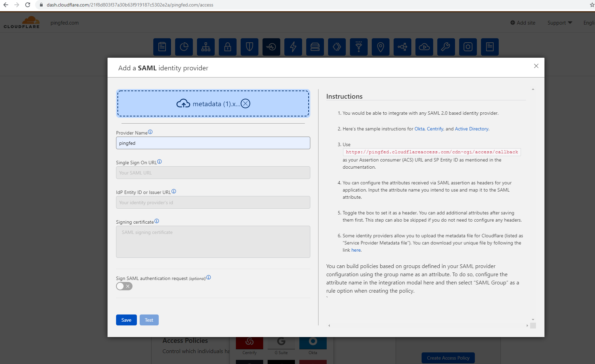Click the Cloudflare logo
595x364 pixels.
(22, 23)
